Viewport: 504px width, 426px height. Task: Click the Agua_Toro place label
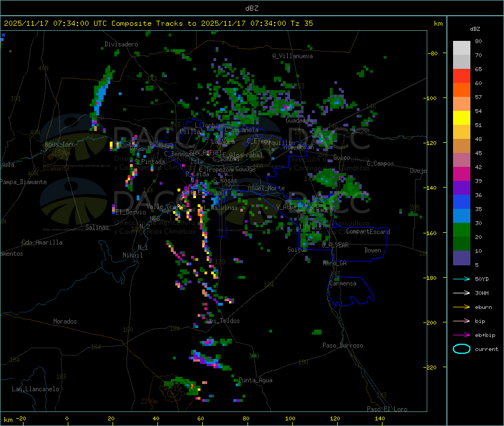(x=60, y=144)
